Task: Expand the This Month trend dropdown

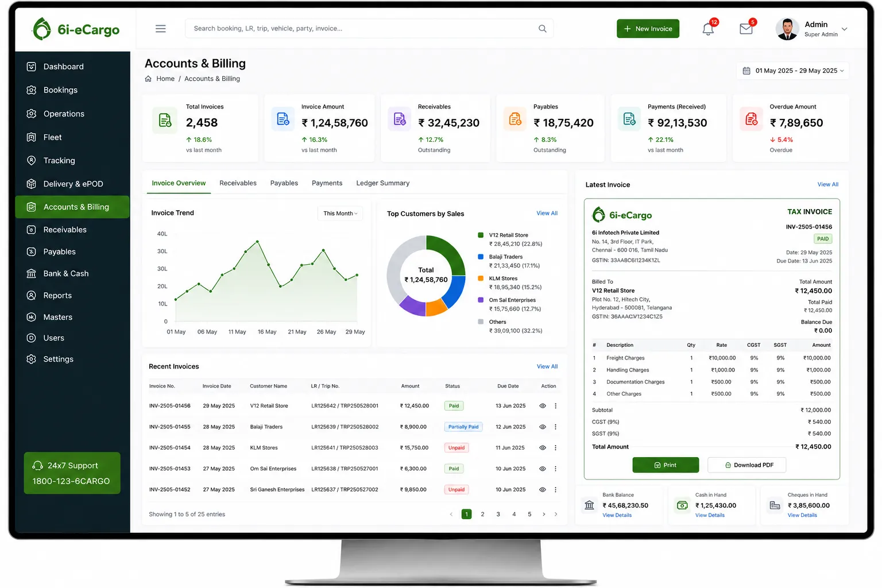Action: [340, 214]
